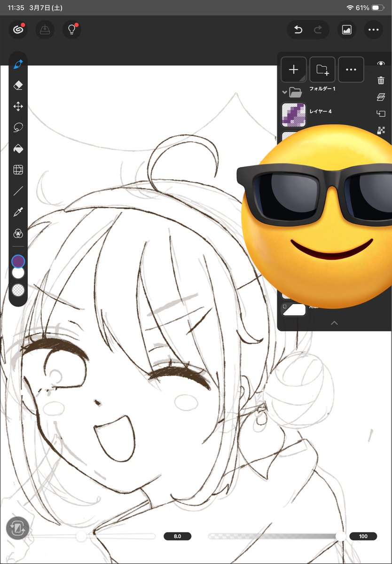The width and height of the screenshot is (392, 564).
Task: Open the lightbulb learn icon
Action: [72, 30]
